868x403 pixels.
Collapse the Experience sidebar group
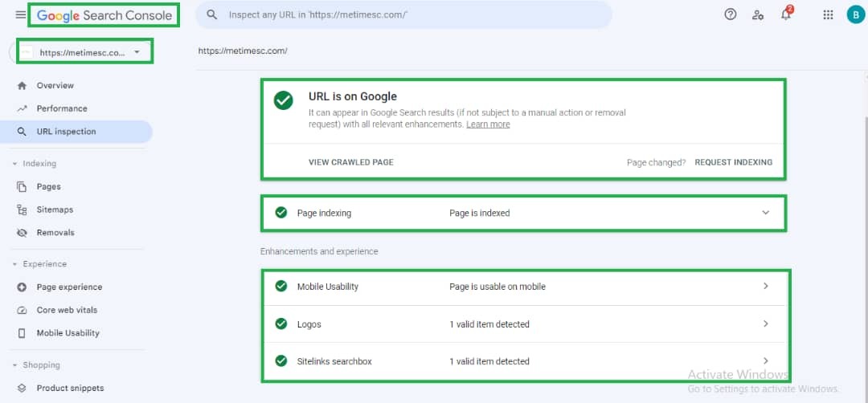tap(15, 264)
